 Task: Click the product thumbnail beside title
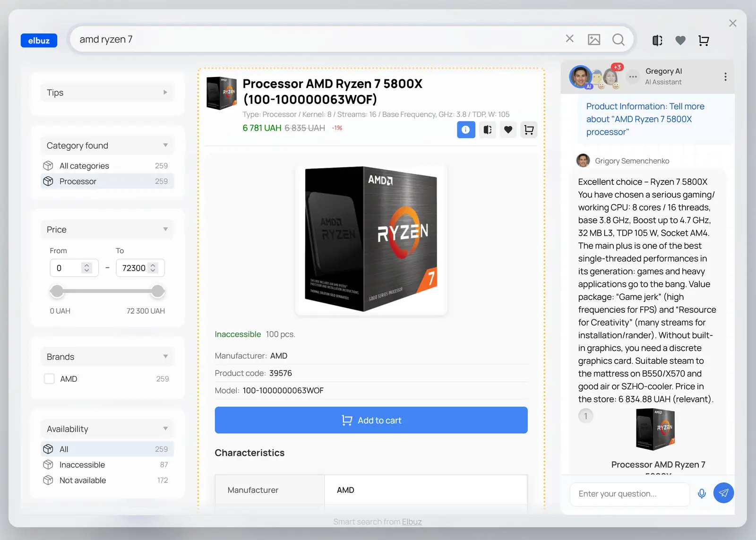[222, 93]
